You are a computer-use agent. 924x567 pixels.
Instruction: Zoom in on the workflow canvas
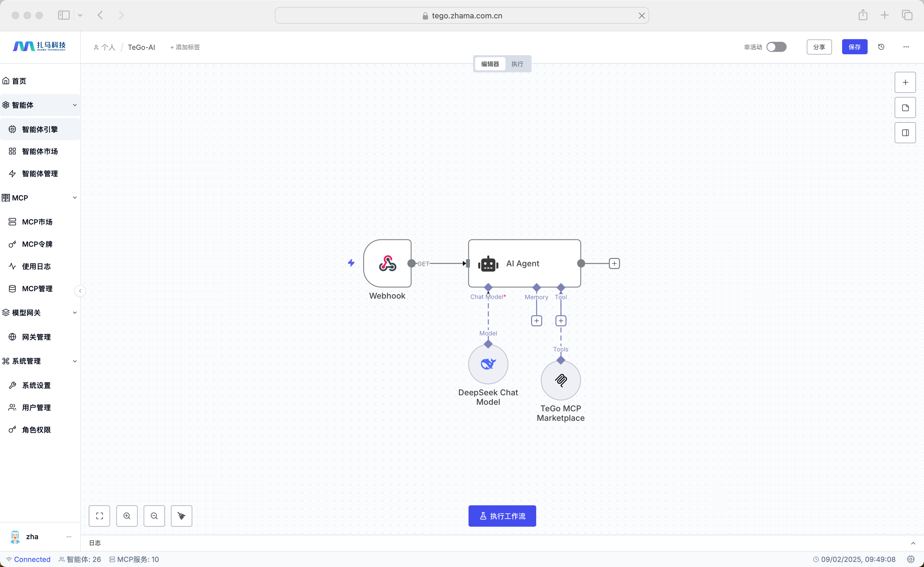pyautogui.click(x=127, y=516)
